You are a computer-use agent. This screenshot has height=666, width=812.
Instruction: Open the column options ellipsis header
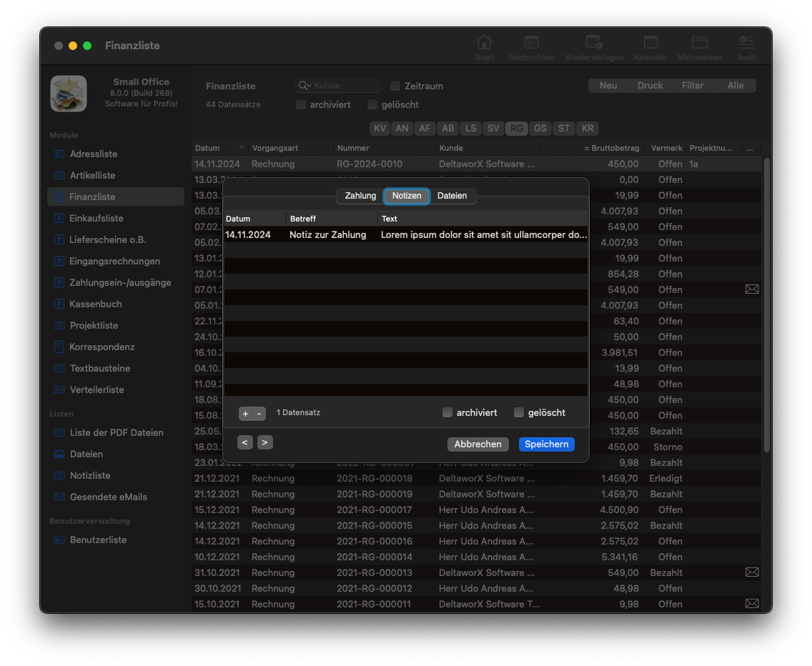click(x=750, y=148)
